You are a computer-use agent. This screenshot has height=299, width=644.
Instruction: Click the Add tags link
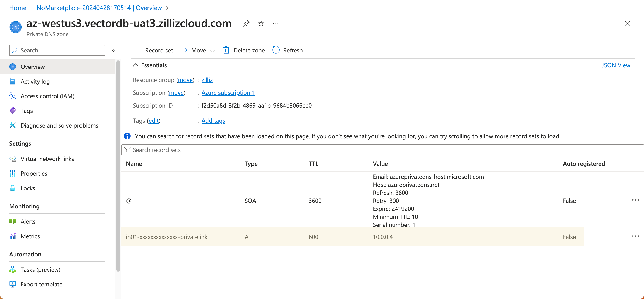pyautogui.click(x=213, y=121)
